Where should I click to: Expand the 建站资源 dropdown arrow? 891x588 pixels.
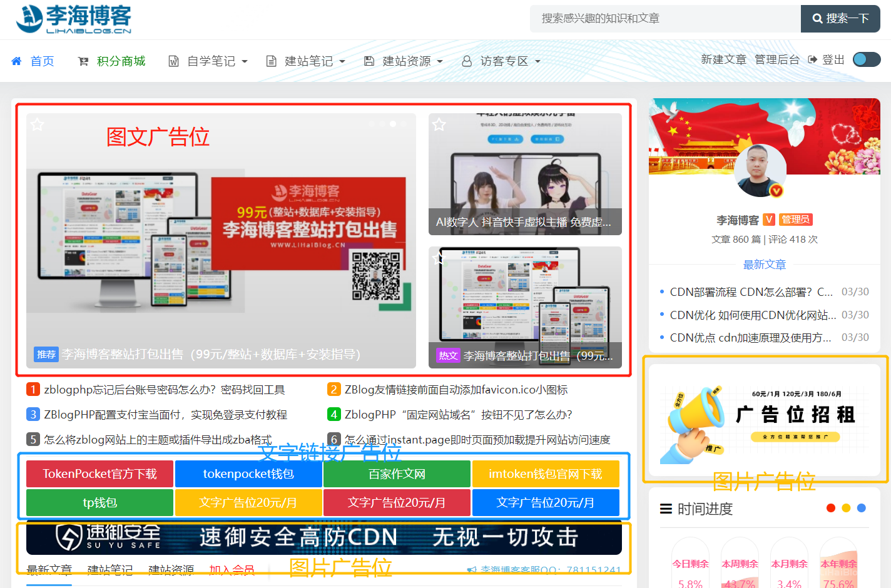point(440,61)
